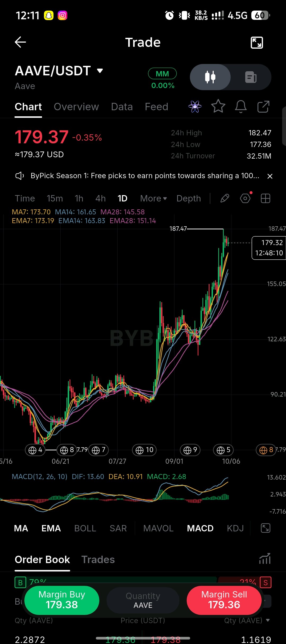Toggle the MACD sub-indicator
This screenshot has width=286, height=644.
point(200,528)
